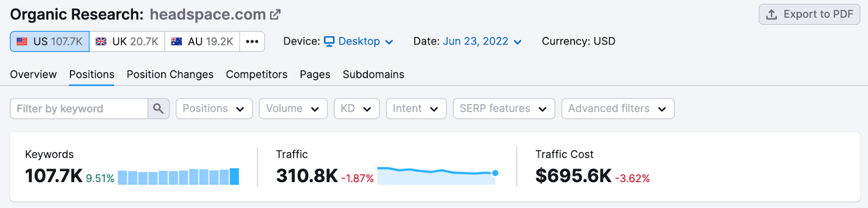
Task: Click the magnifier search icon
Action: tap(158, 109)
